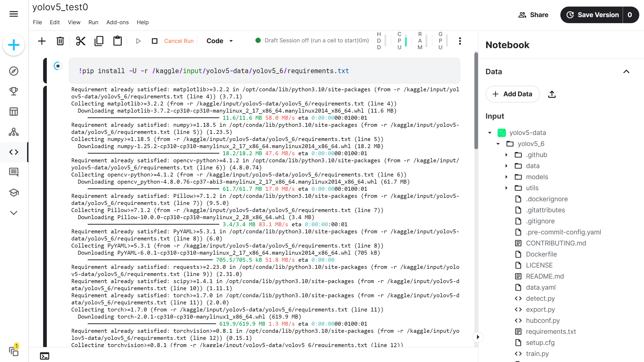Viewport: 644px width, 362px height.
Task: Open the Run menu
Action: pos(93,22)
